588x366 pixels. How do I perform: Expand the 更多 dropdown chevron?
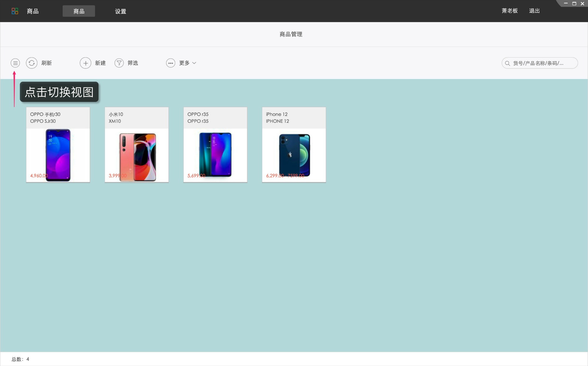click(194, 63)
